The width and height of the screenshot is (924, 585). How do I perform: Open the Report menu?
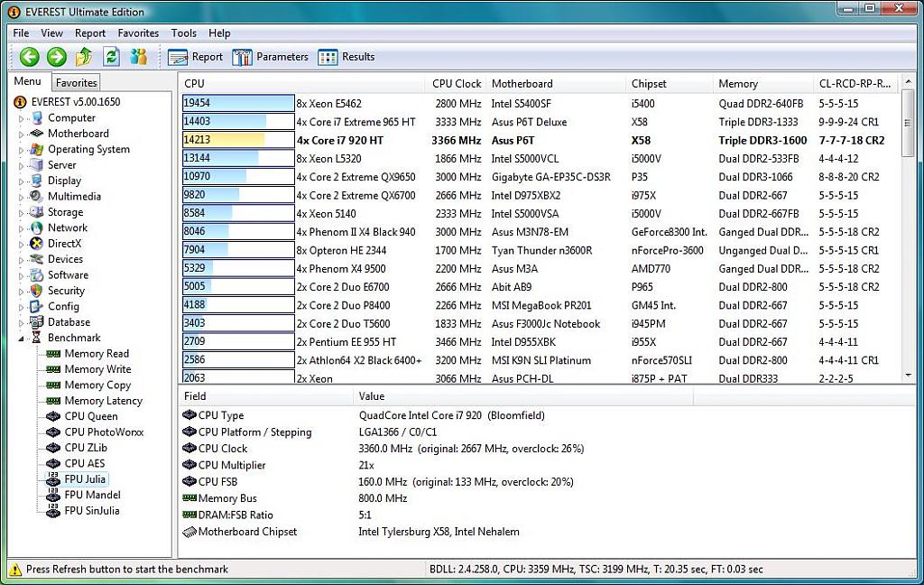click(90, 33)
